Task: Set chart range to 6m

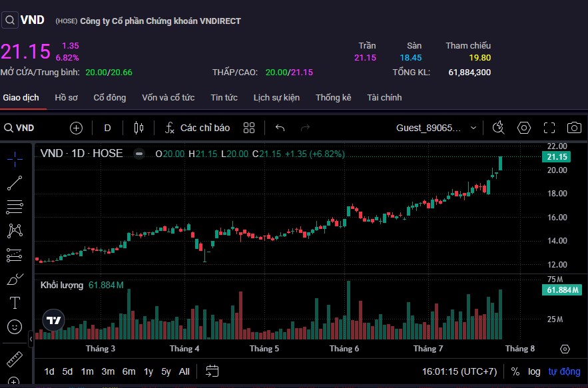Action: (129, 371)
